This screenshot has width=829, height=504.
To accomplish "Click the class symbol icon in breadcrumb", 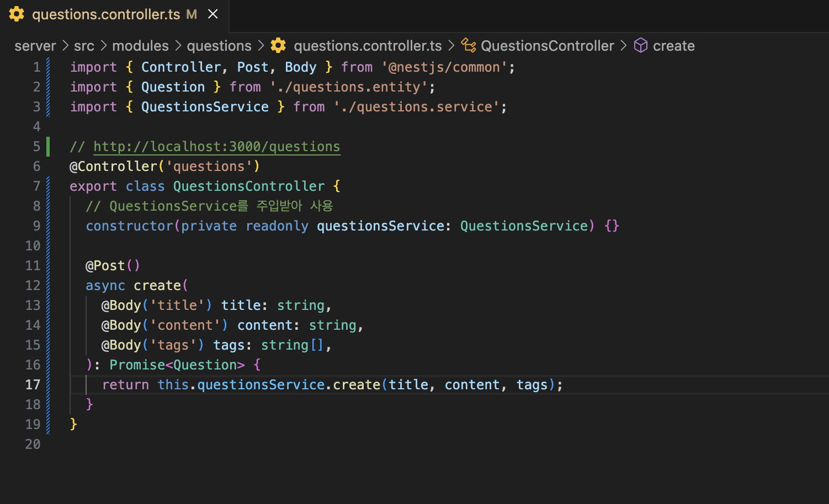I will 469,45.
